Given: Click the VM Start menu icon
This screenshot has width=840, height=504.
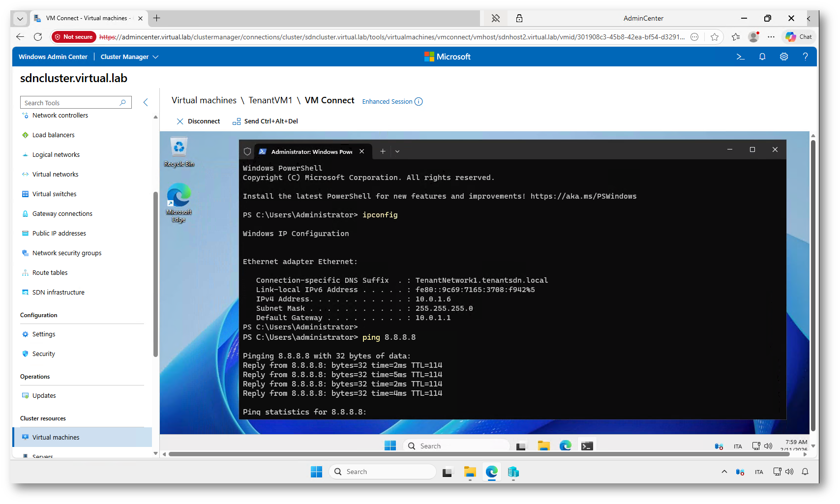Looking at the screenshot, I should pos(390,445).
